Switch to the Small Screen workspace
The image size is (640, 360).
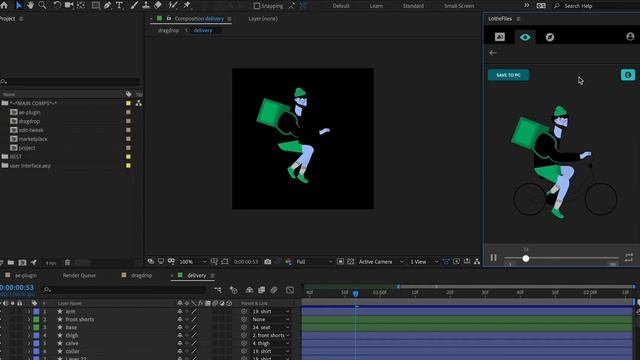[x=459, y=6]
